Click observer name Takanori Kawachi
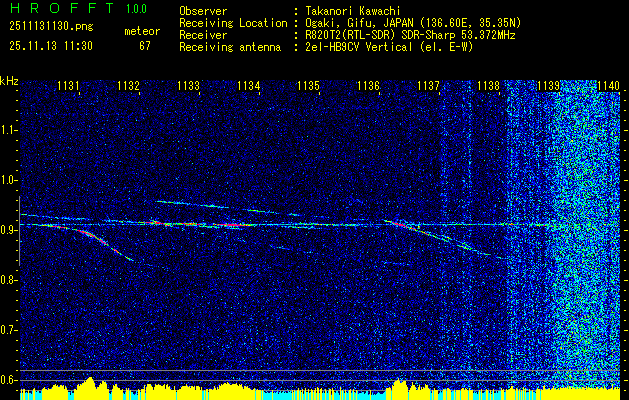 coord(353,11)
